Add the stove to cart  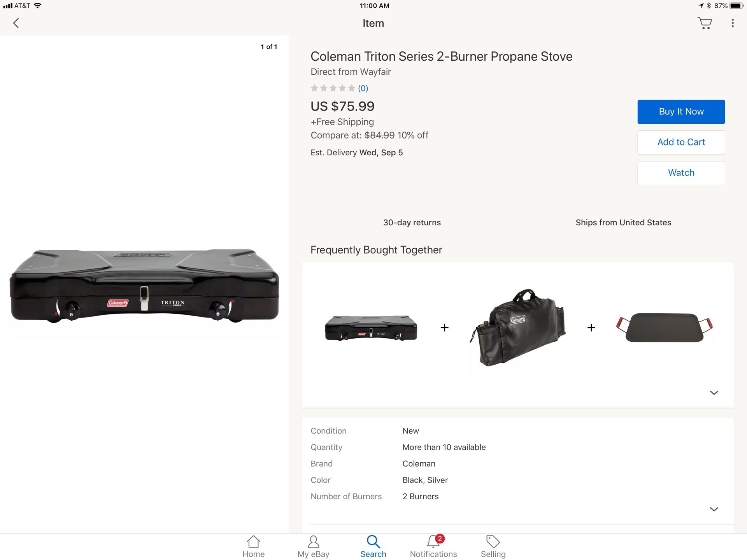[x=681, y=142]
